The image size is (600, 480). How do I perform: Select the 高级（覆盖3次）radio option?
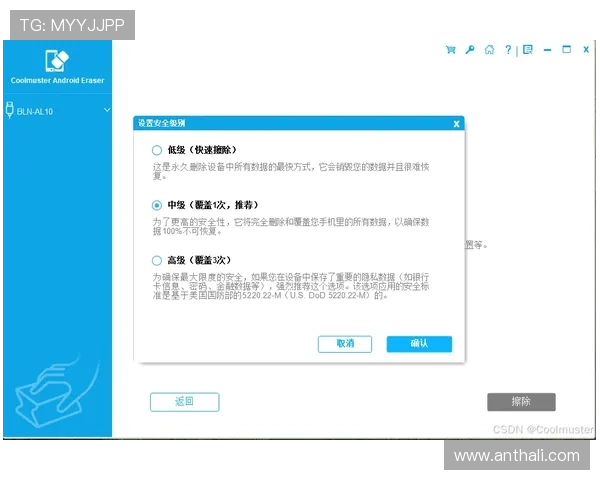(157, 261)
